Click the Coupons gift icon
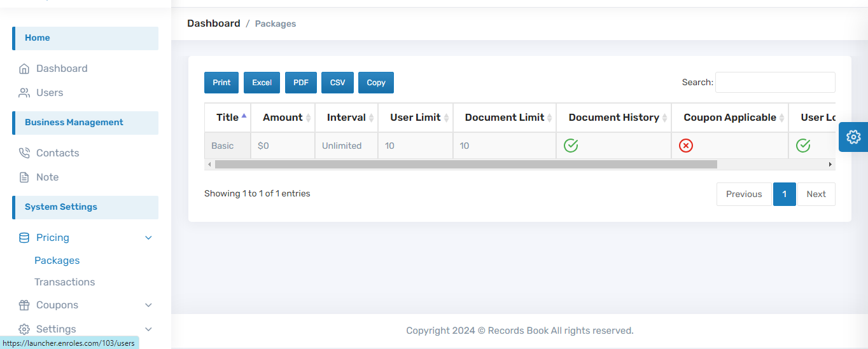Image resolution: width=868 pixels, height=349 pixels. [24, 305]
